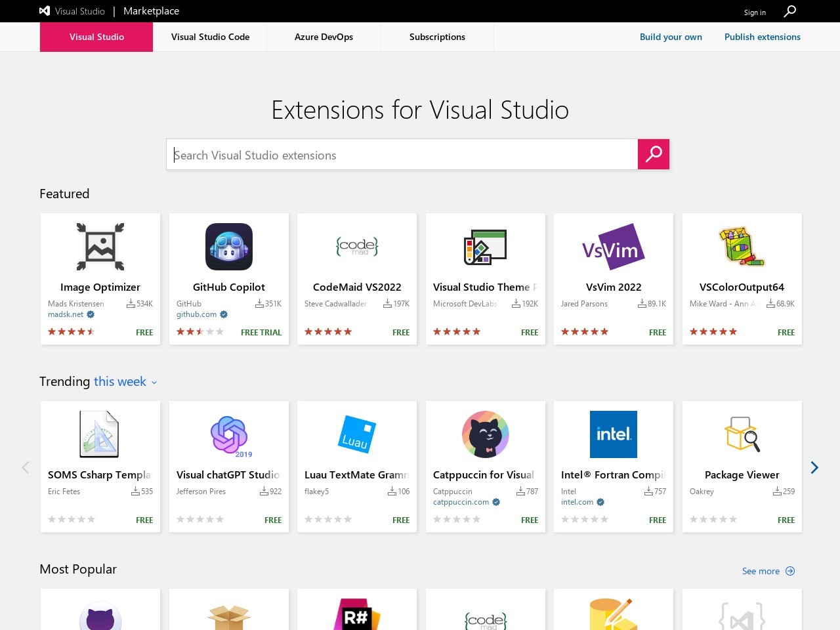This screenshot has height=630, width=840.
Task: Open cardboard box icon in Most Popular
Action: [229, 618]
